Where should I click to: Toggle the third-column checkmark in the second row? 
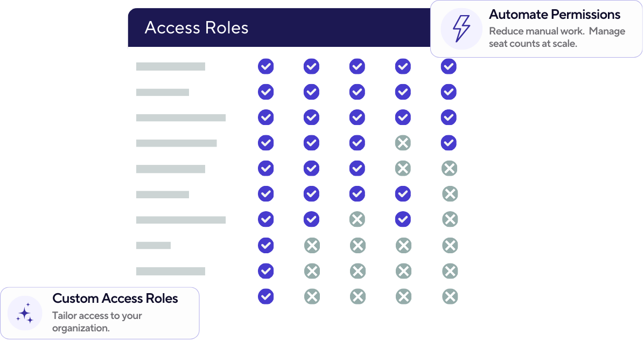tap(357, 92)
